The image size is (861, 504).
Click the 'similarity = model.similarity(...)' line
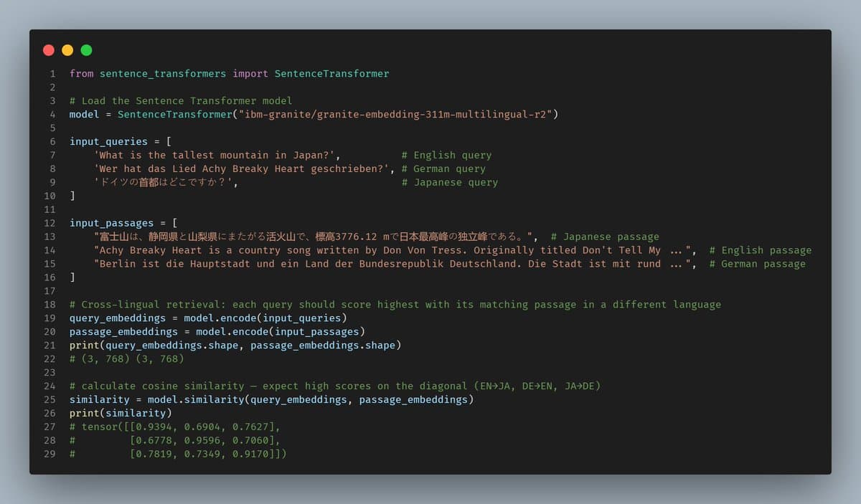point(271,399)
